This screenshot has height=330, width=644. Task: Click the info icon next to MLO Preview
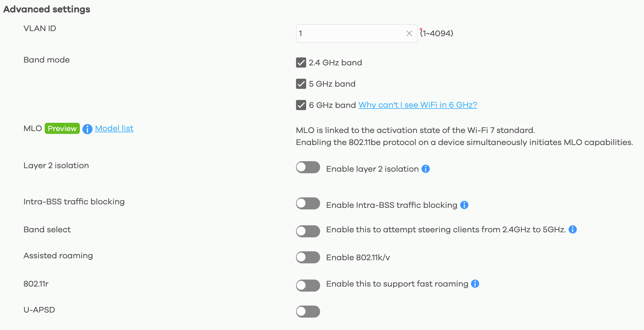(x=87, y=129)
